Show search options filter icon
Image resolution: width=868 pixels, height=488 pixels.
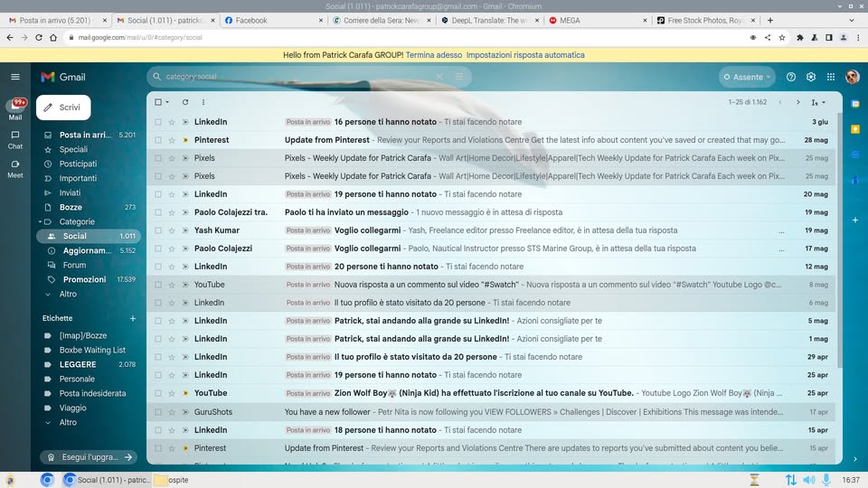pyautogui.click(x=459, y=76)
